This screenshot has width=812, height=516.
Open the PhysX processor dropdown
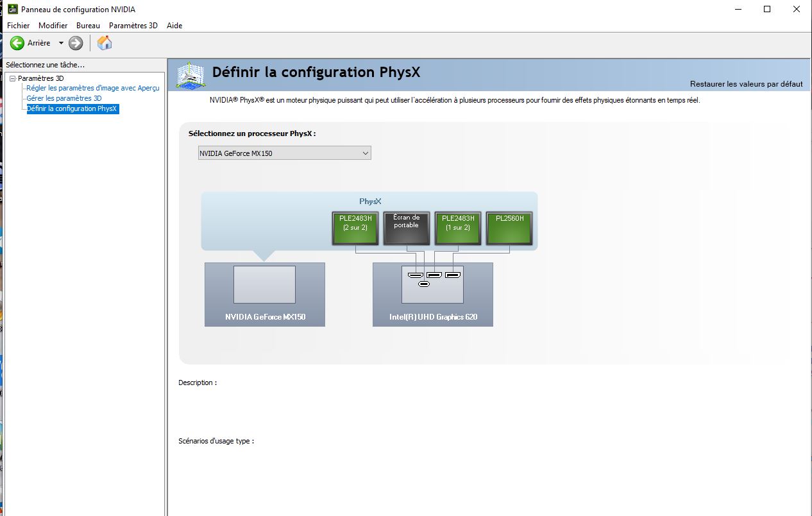click(284, 153)
